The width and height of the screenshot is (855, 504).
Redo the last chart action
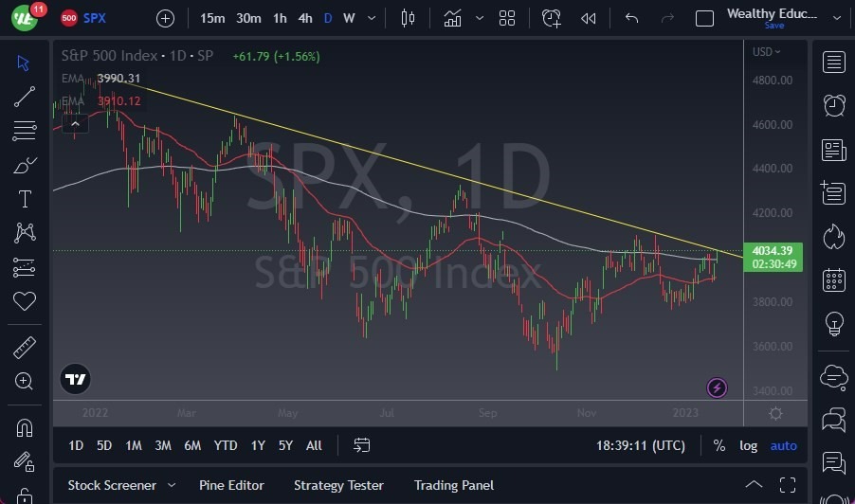pyautogui.click(x=667, y=19)
